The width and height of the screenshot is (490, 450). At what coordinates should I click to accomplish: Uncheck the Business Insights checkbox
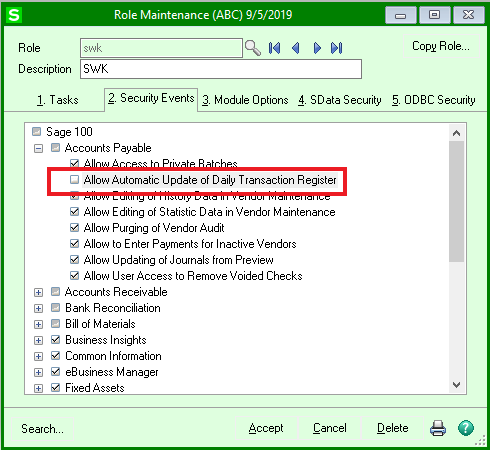pyautogui.click(x=55, y=340)
